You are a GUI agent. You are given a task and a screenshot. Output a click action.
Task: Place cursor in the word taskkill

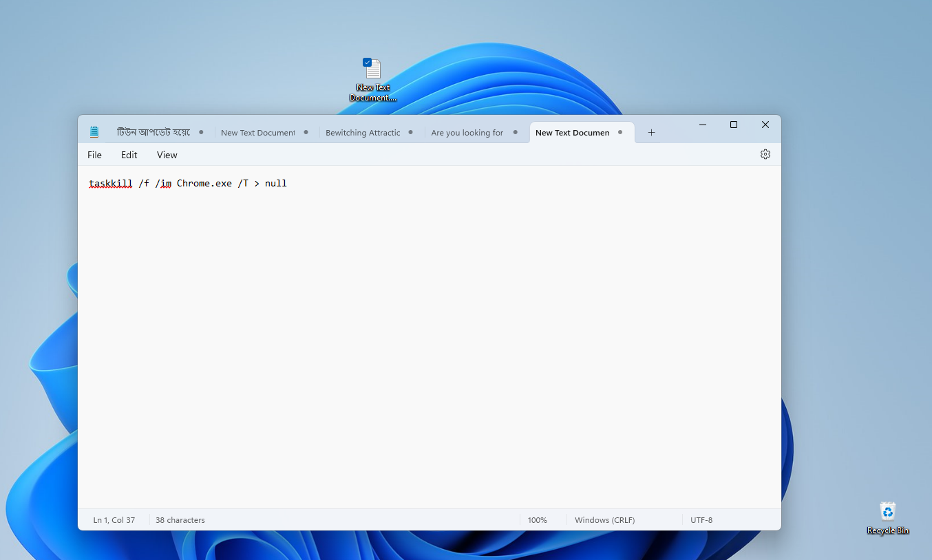111,184
